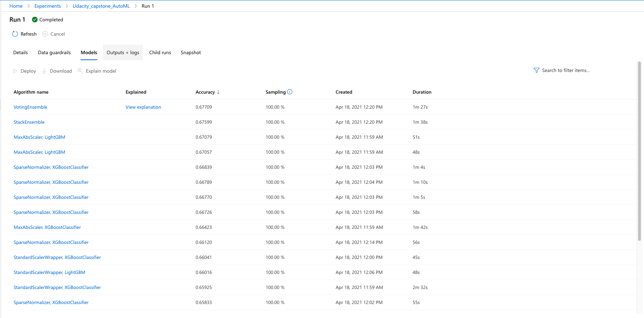This screenshot has height=318, width=644.
Task: Click the Refresh button label
Action: click(x=29, y=34)
